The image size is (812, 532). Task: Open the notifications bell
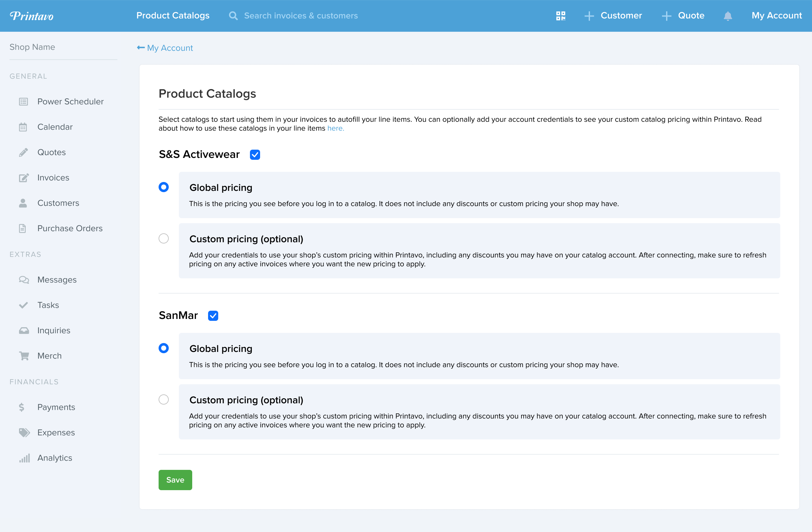pos(728,16)
